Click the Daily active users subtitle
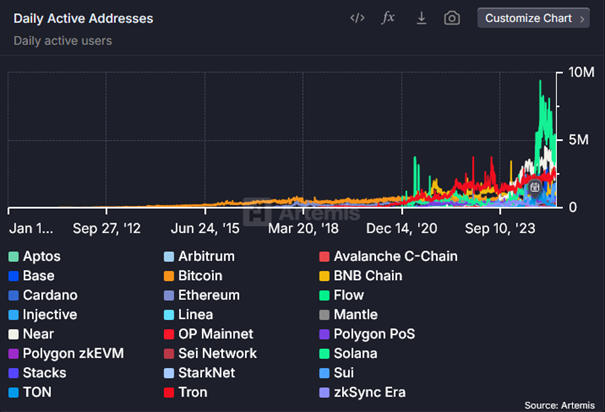This screenshot has width=605, height=412. [x=63, y=41]
